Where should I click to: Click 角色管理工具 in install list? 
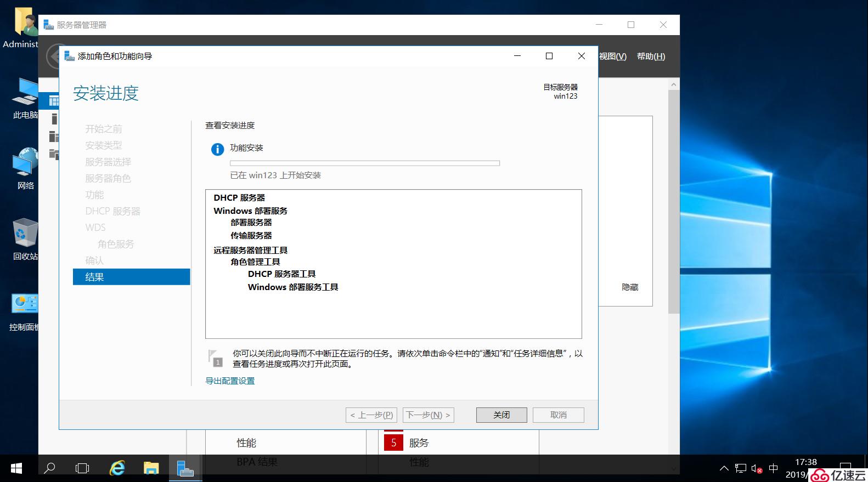[255, 262]
